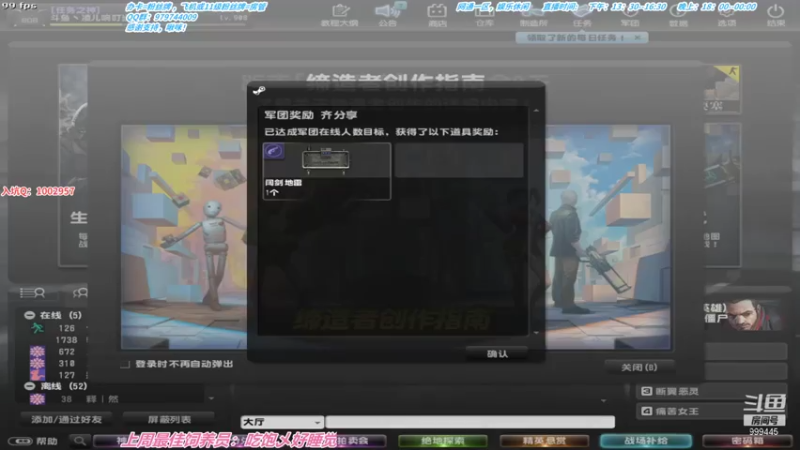800x450 pixels.
Task: Open the 密码箱 code box button
Action: [x=747, y=441]
